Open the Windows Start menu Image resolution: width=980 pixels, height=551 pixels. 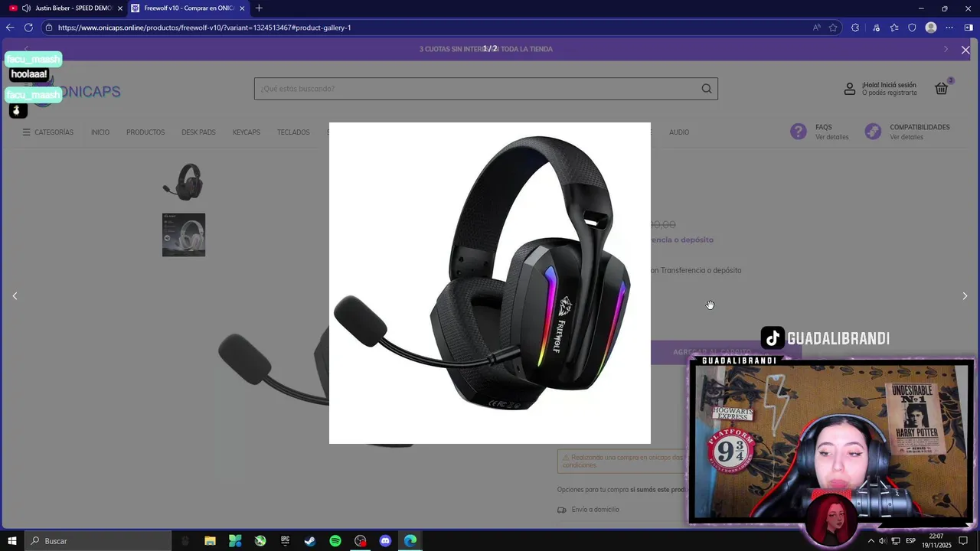(x=12, y=541)
